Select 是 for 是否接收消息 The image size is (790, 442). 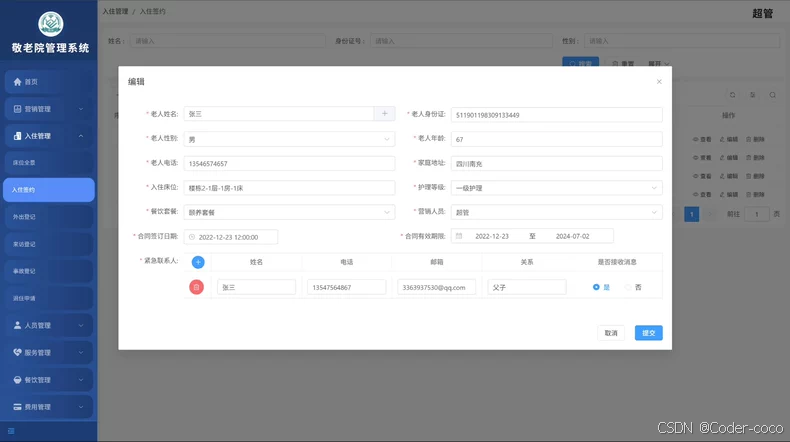[x=601, y=287]
